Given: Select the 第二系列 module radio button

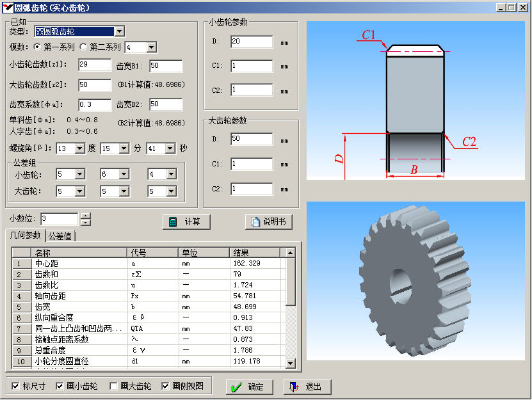Looking at the screenshot, I should (83, 47).
